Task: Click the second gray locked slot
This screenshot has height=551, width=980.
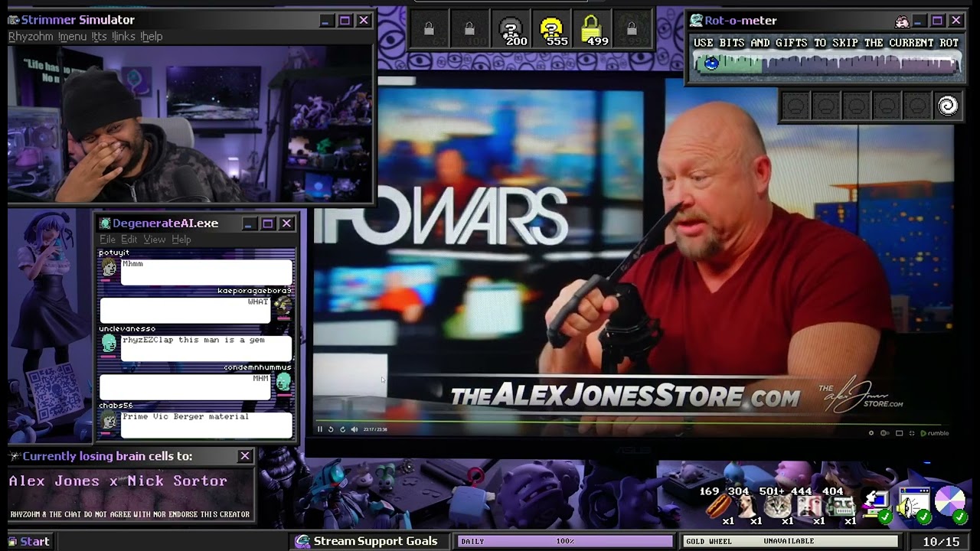Action: 469,30
